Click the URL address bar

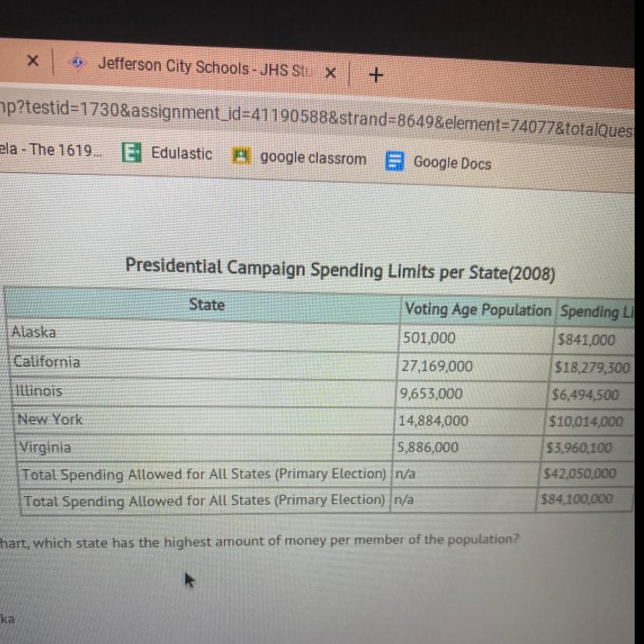pyautogui.click(x=311, y=117)
